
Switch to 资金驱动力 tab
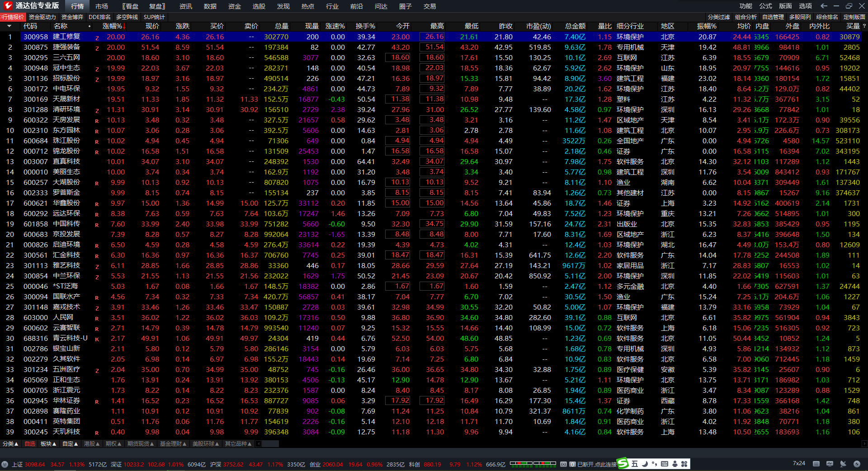pos(42,17)
